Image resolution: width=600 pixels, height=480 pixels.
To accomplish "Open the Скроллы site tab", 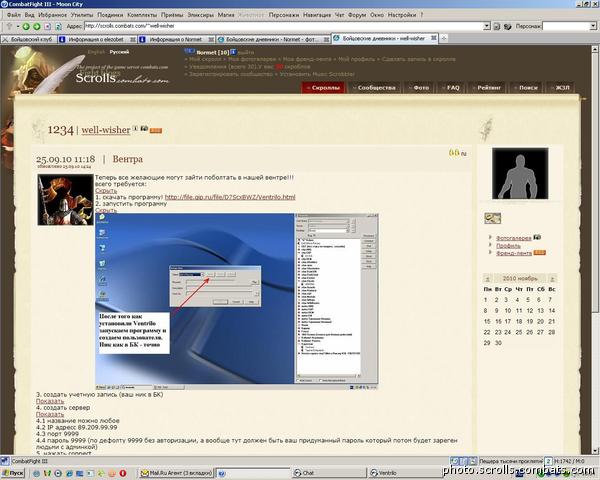I will pos(323,88).
